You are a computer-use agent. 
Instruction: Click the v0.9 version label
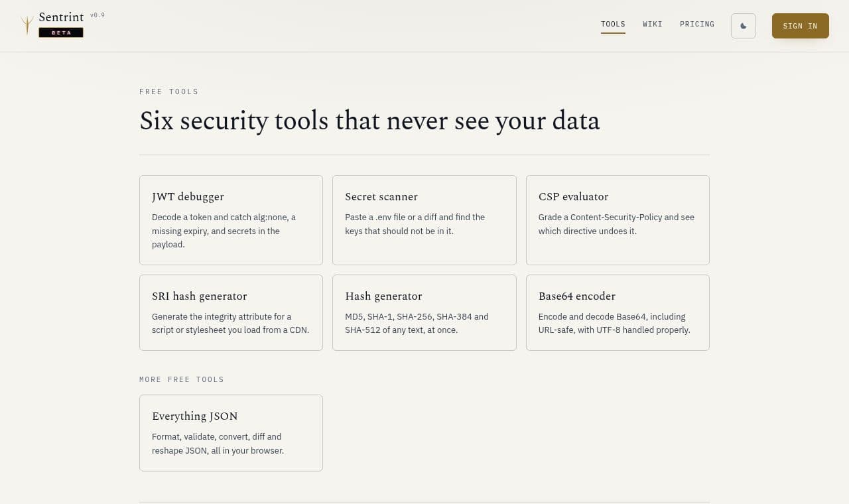[x=98, y=15]
